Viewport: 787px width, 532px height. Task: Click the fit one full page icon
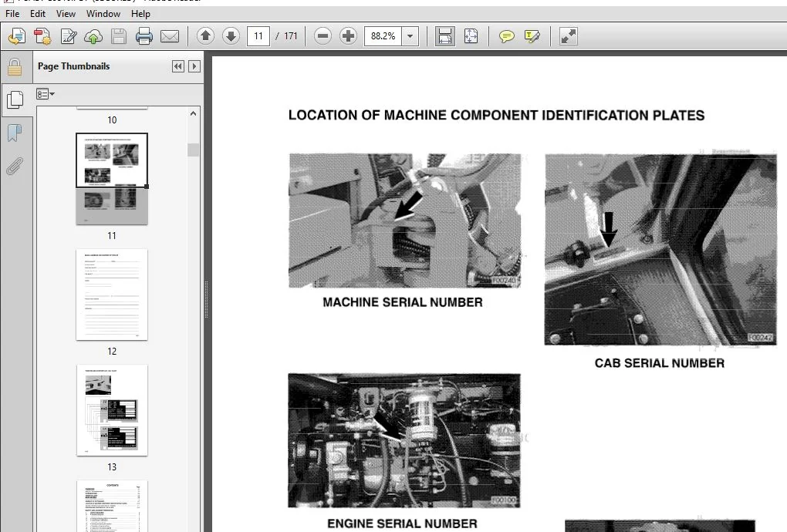[471, 36]
